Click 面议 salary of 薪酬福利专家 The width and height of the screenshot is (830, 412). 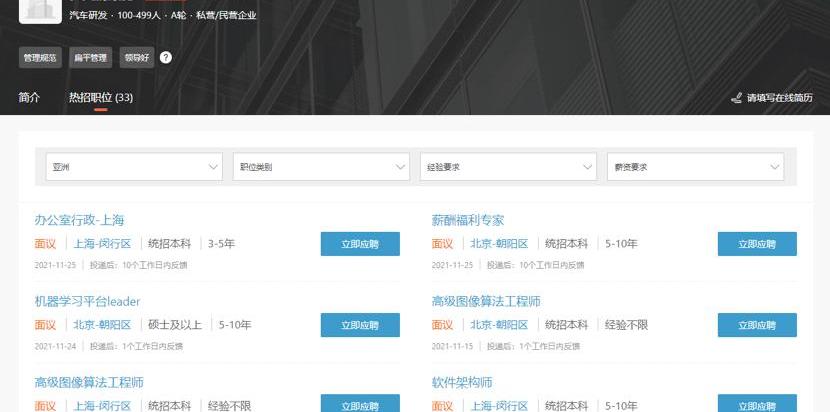coord(443,244)
